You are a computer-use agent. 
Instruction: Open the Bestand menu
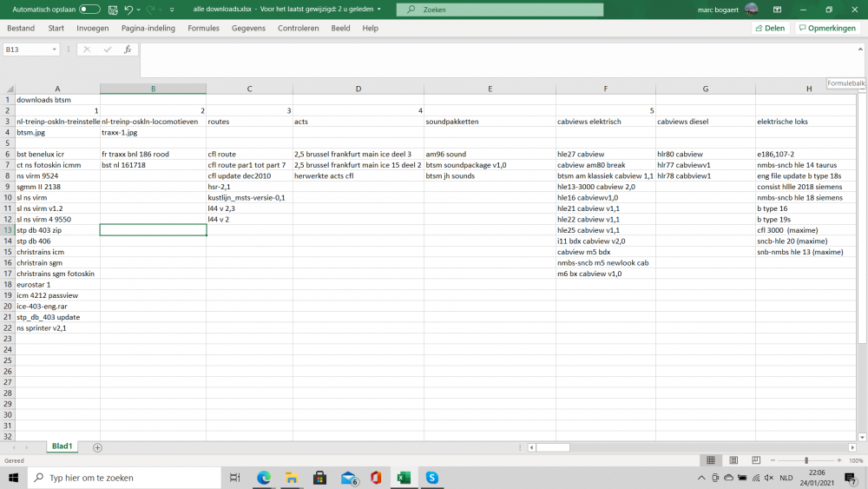(x=21, y=28)
